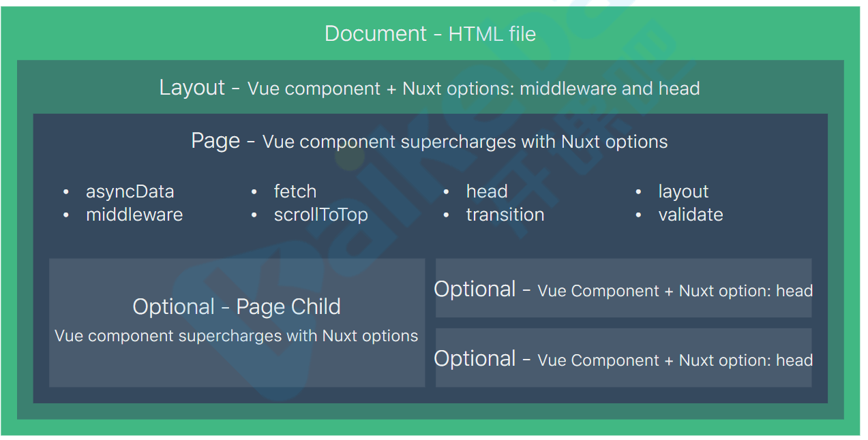The image size is (868, 440).
Task: Click the bullet dot beside asyncData
Action: [66, 192]
